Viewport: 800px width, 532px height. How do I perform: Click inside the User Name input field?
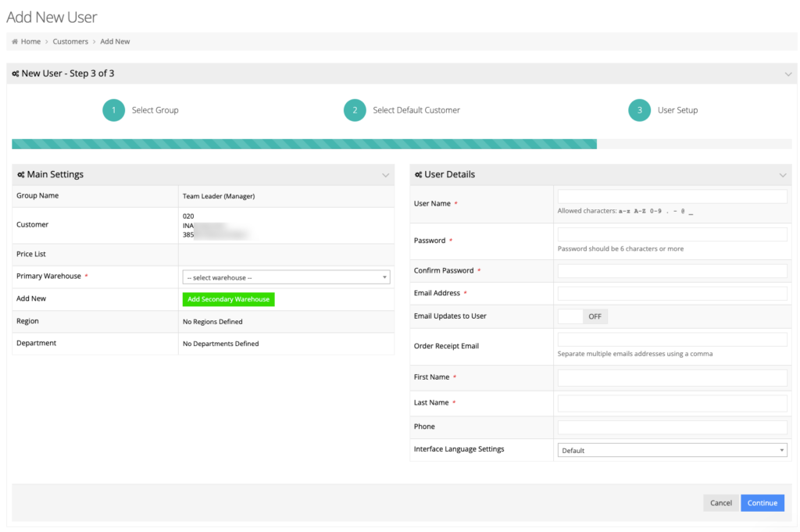click(x=671, y=196)
